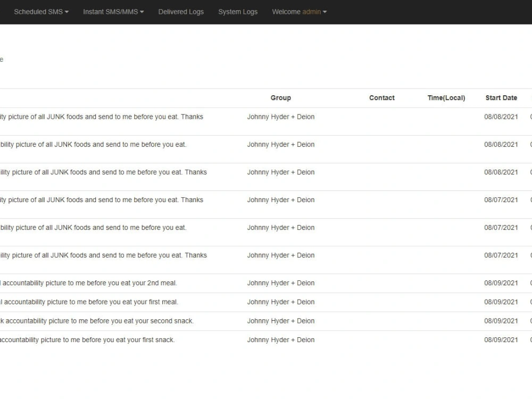Open the System Logs page

point(238,12)
